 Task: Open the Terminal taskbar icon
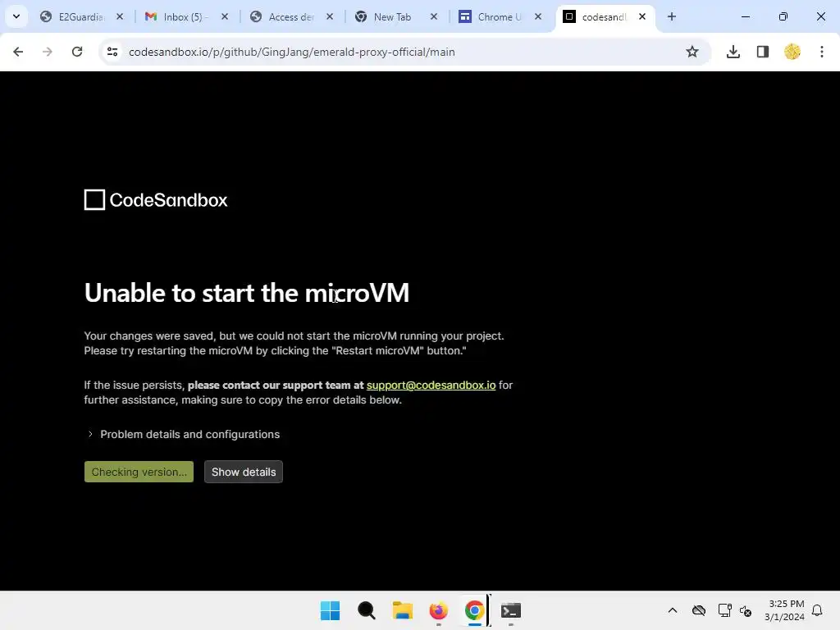pos(510,610)
